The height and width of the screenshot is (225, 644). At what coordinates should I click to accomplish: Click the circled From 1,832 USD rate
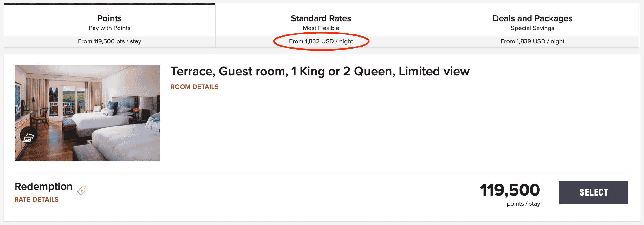coord(321,41)
